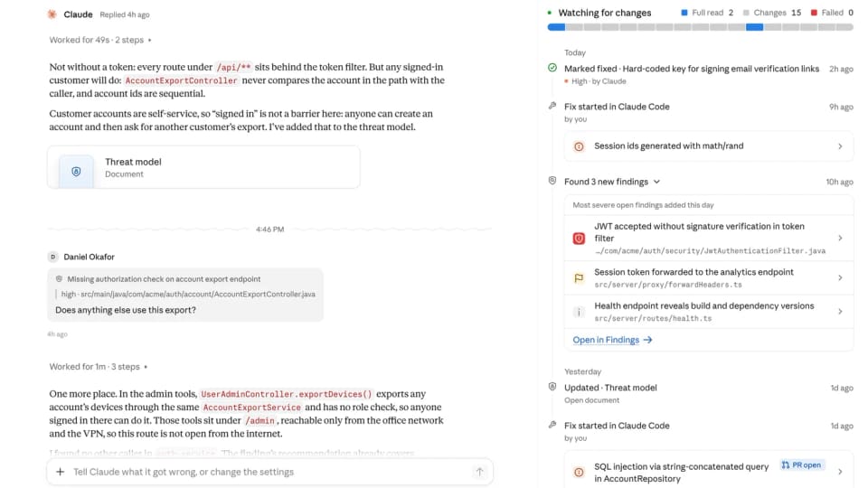Viewport: 868px width, 488px height.
Task: Open Session ids generated with math/rand chevron
Action: (x=840, y=146)
